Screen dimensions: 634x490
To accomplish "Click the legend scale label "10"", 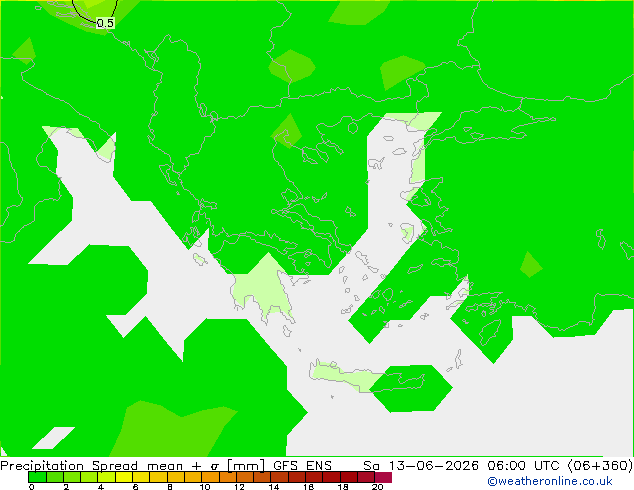I will pos(205,487).
